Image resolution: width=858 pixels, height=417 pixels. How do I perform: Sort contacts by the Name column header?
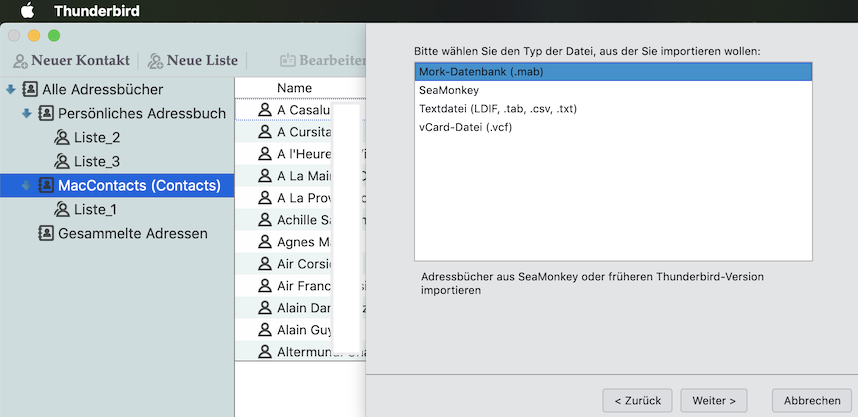(294, 88)
